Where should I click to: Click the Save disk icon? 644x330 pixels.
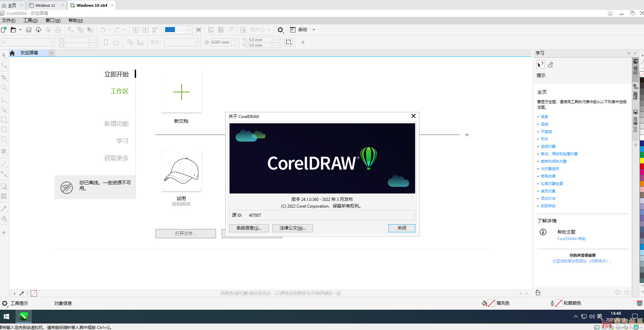[x=29, y=30]
